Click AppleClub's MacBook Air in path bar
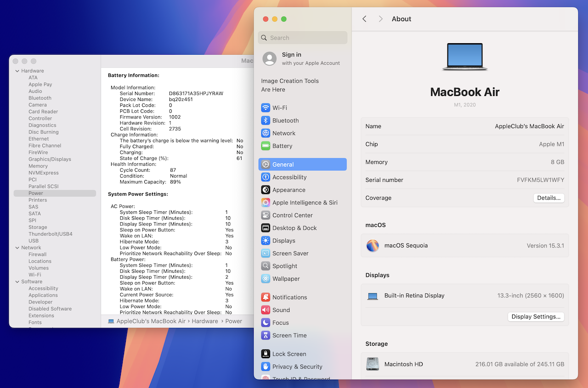This screenshot has height=388, width=588. coord(151,321)
